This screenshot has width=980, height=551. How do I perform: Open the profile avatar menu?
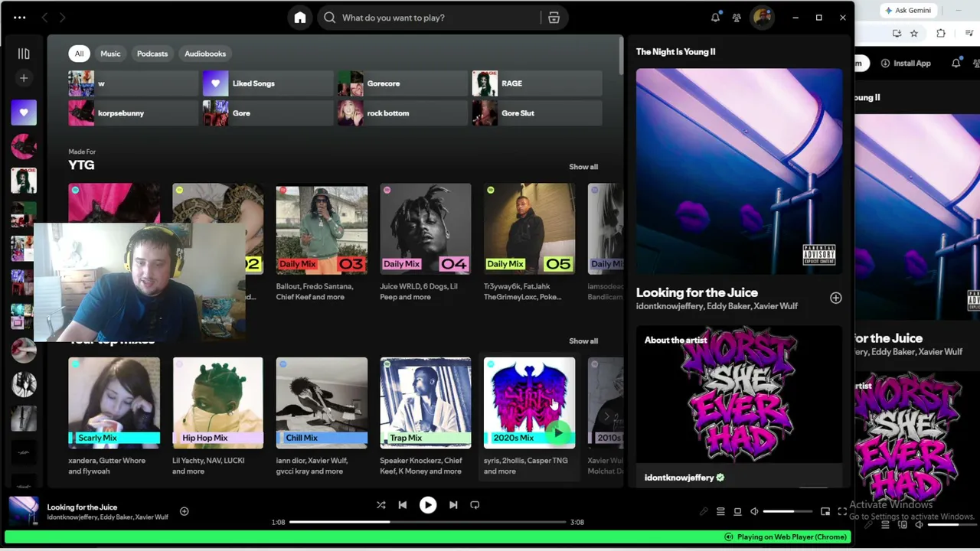[x=762, y=18]
